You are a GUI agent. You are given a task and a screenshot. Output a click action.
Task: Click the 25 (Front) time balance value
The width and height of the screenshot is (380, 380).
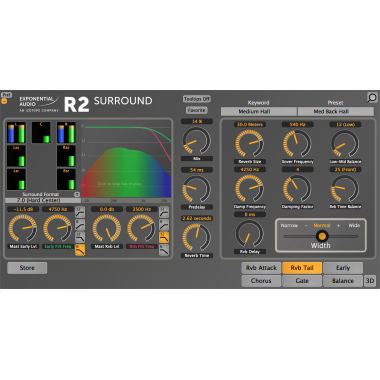tap(345, 169)
